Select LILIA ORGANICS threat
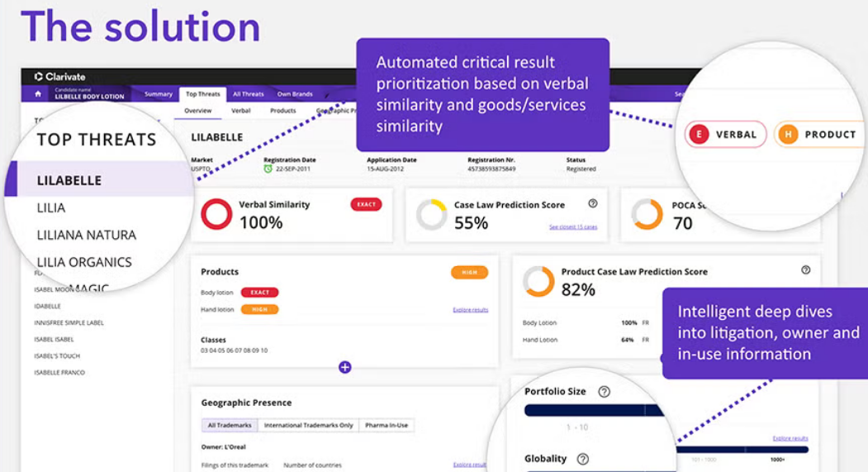868x472 pixels. pos(84,262)
